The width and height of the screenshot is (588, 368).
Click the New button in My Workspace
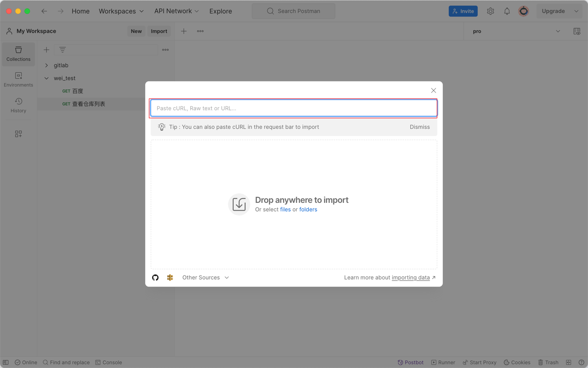click(136, 31)
